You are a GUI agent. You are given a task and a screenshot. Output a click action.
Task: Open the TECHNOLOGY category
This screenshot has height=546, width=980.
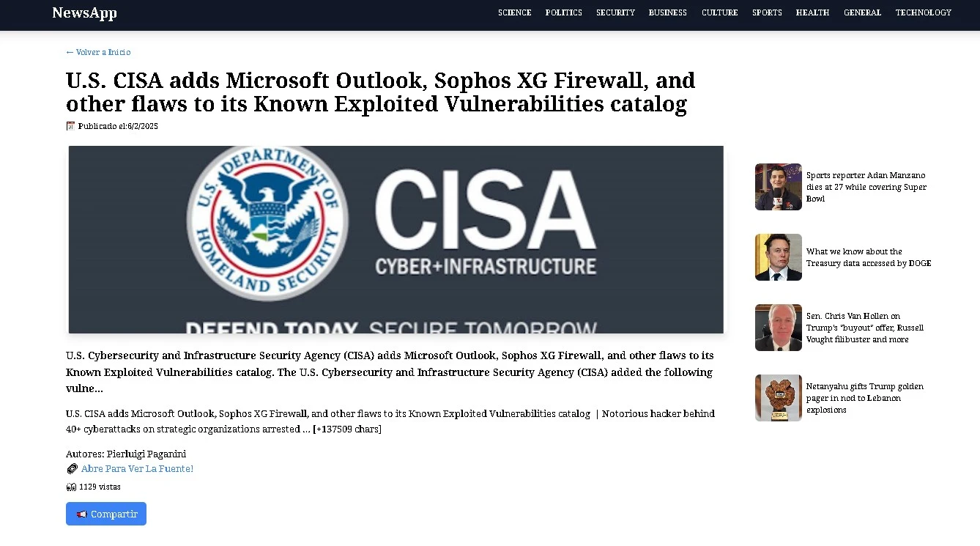click(x=924, y=12)
